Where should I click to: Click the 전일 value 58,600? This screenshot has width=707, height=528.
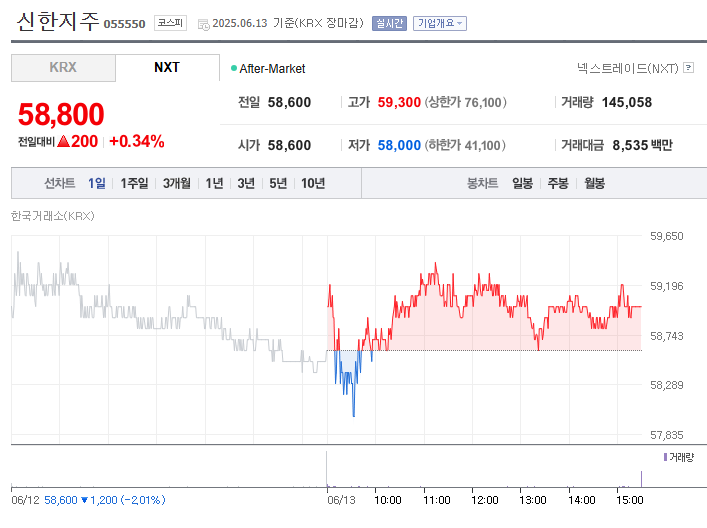[289, 102]
